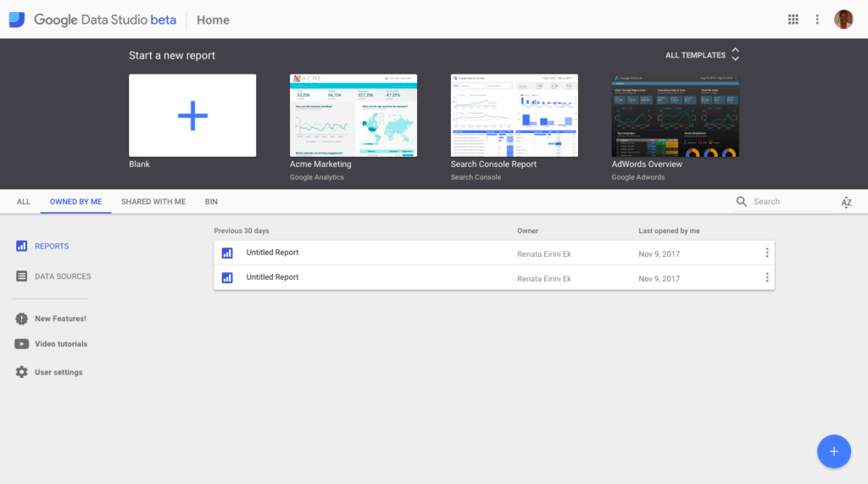Expand the All Templates chevron
868x484 pixels.
pyautogui.click(x=735, y=54)
